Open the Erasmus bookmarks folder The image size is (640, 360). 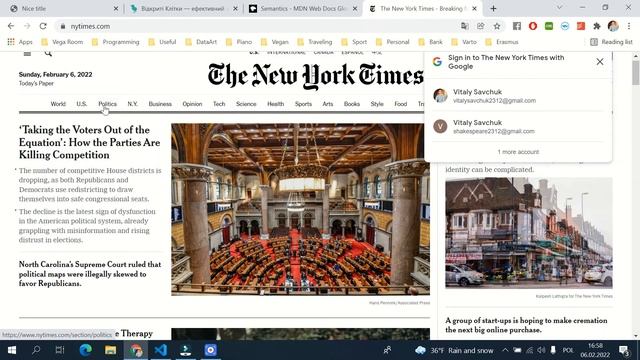502,42
